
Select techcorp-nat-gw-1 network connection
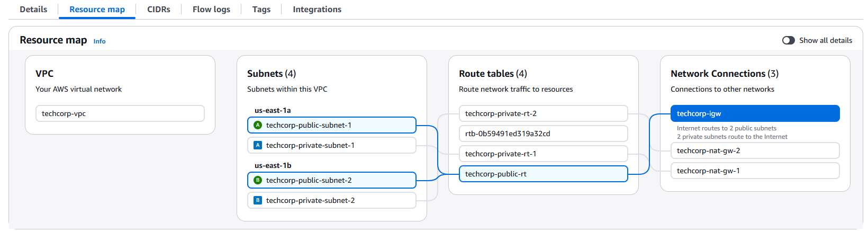tap(755, 171)
